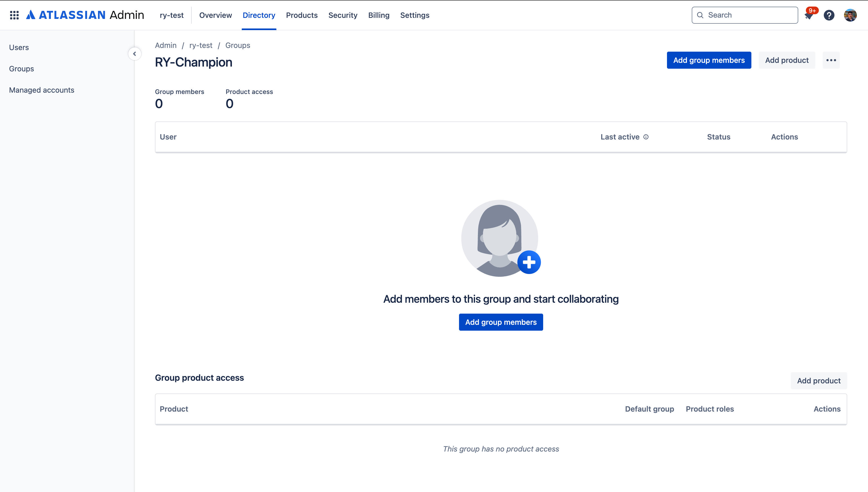Click the Last active info icon
Screen dimensions: 868x492
tap(646, 137)
